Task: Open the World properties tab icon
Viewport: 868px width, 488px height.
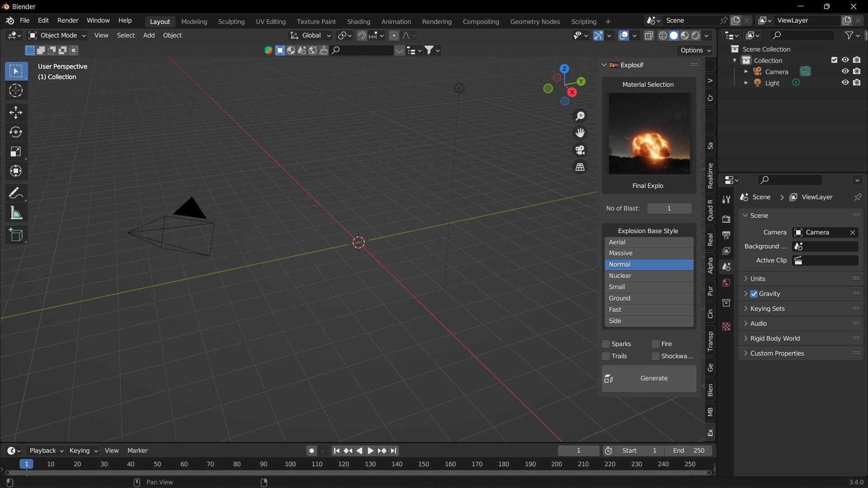Action: pos(726,283)
